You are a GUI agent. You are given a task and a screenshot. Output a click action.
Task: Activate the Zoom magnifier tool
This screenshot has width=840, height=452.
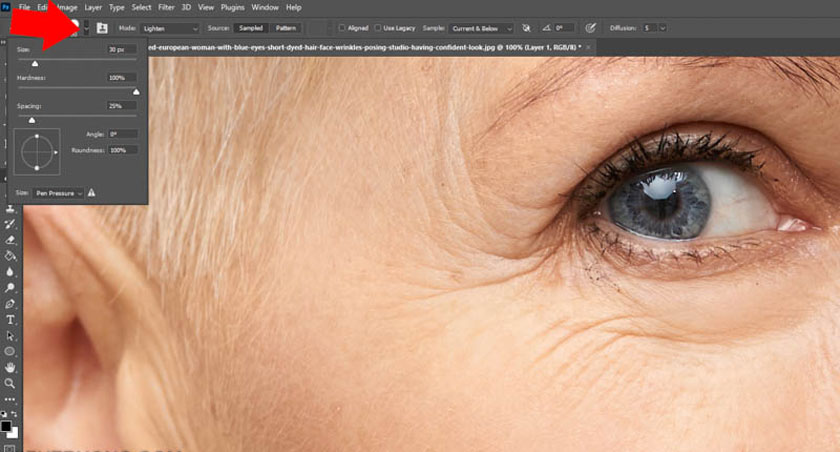[x=11, y=383]
